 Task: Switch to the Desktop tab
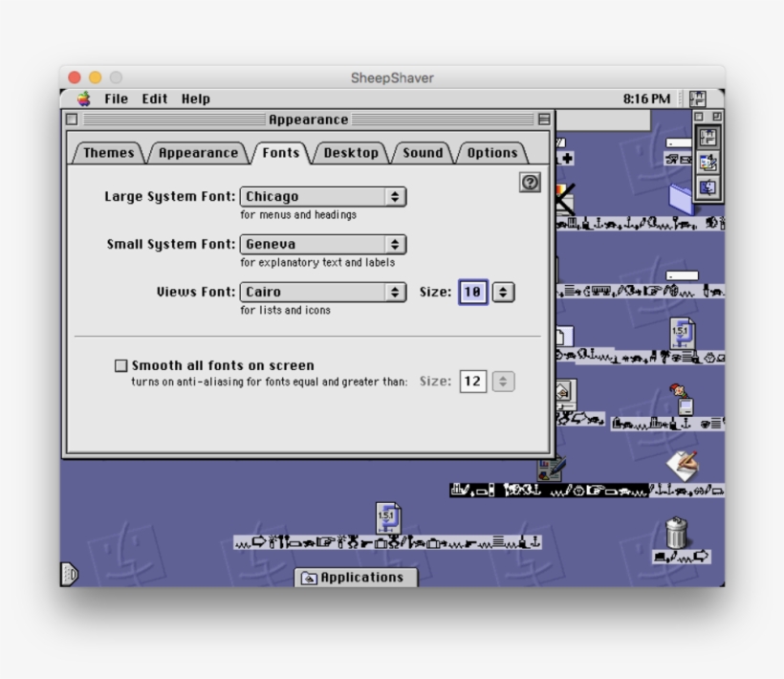(351, 152)
